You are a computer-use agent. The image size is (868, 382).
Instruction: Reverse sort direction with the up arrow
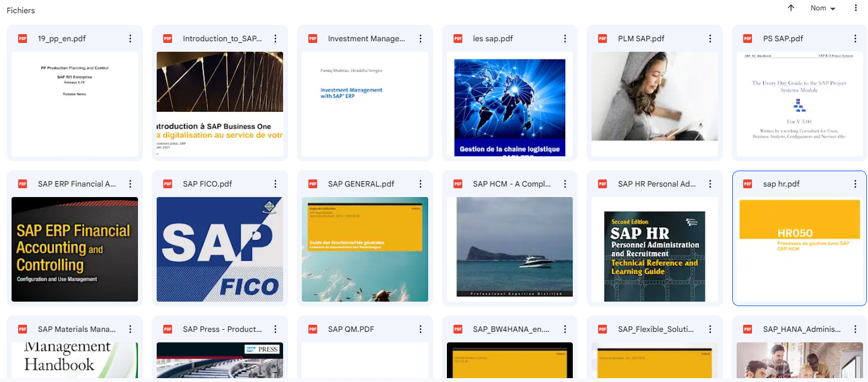[x=791, y=8]
